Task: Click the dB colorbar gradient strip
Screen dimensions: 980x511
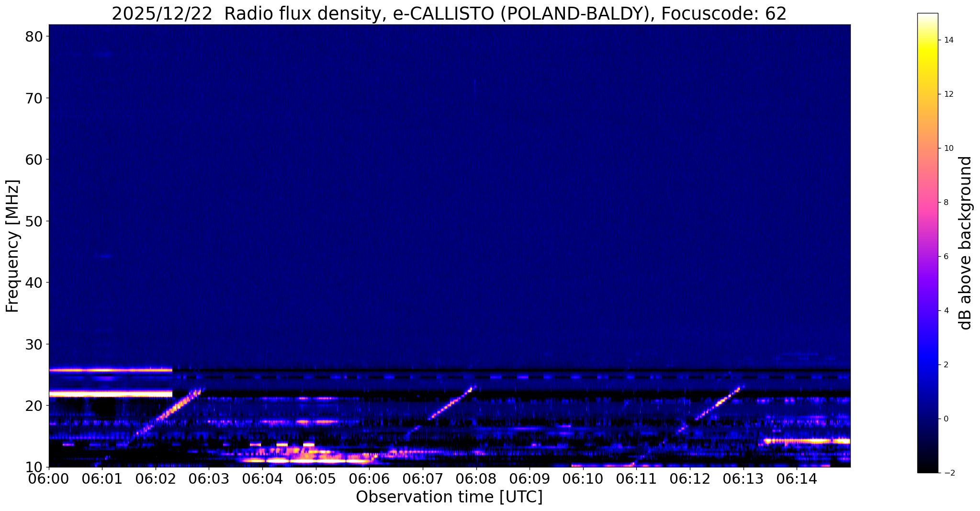Action: [x=927, y=243]
